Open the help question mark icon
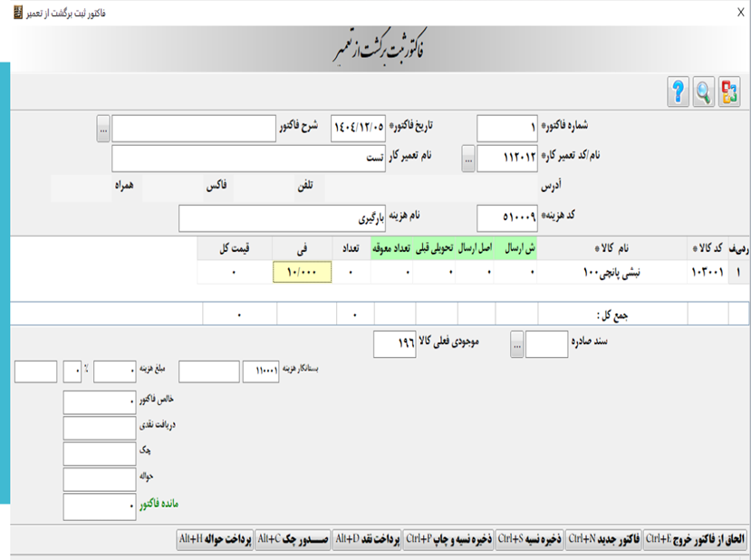751x560 pixels. (x=678, y=92)
